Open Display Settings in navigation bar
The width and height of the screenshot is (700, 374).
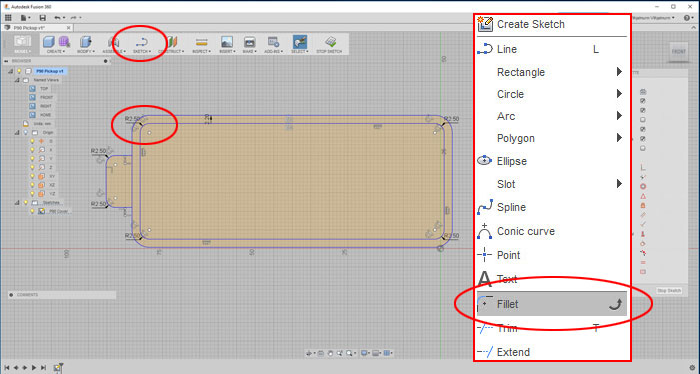pyautogui.click(x=365, y=353)
